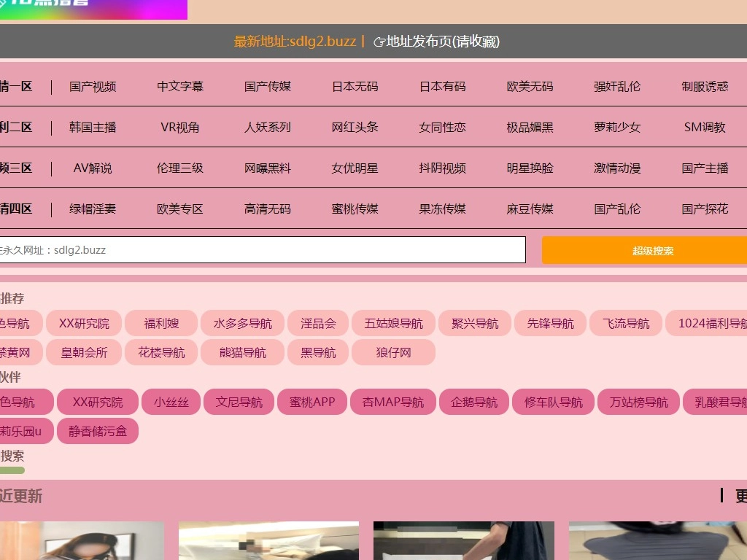
Task: Go to the 欧美专区 category
Action: point(180,209)
